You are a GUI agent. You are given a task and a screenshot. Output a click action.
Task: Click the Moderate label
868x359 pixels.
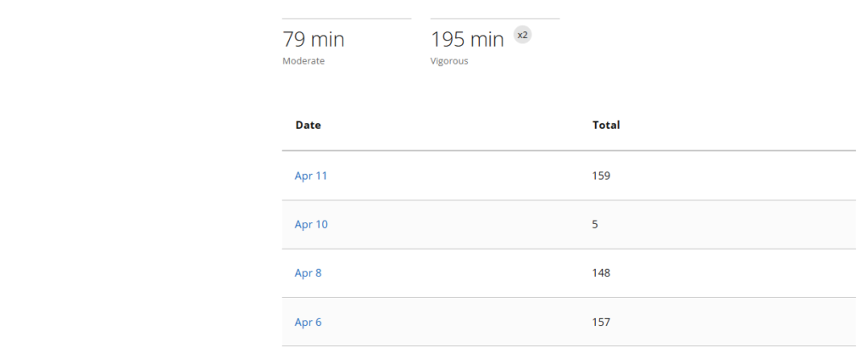click(303, 61)
